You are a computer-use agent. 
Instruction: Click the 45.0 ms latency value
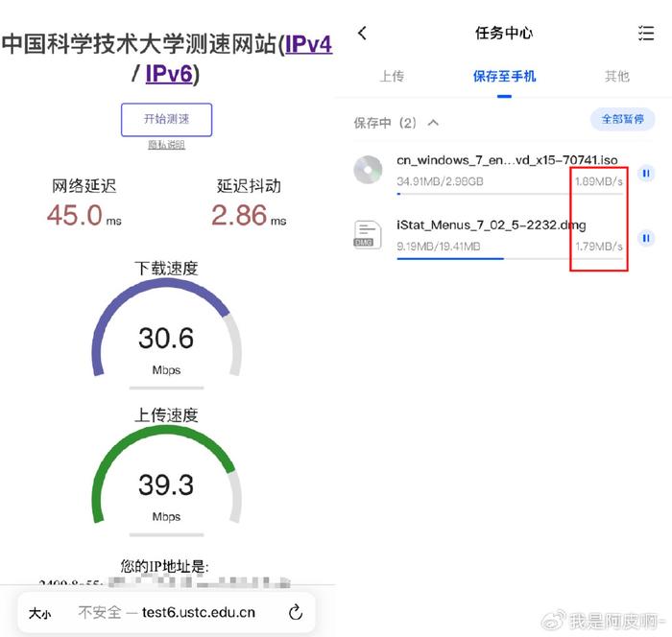coord(84,215)
